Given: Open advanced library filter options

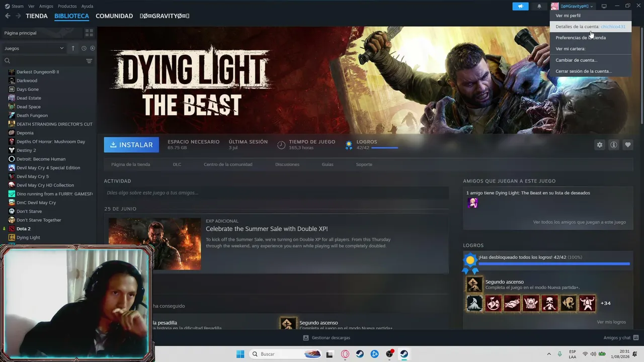Looking at the screenshot, I should point(89,61).
